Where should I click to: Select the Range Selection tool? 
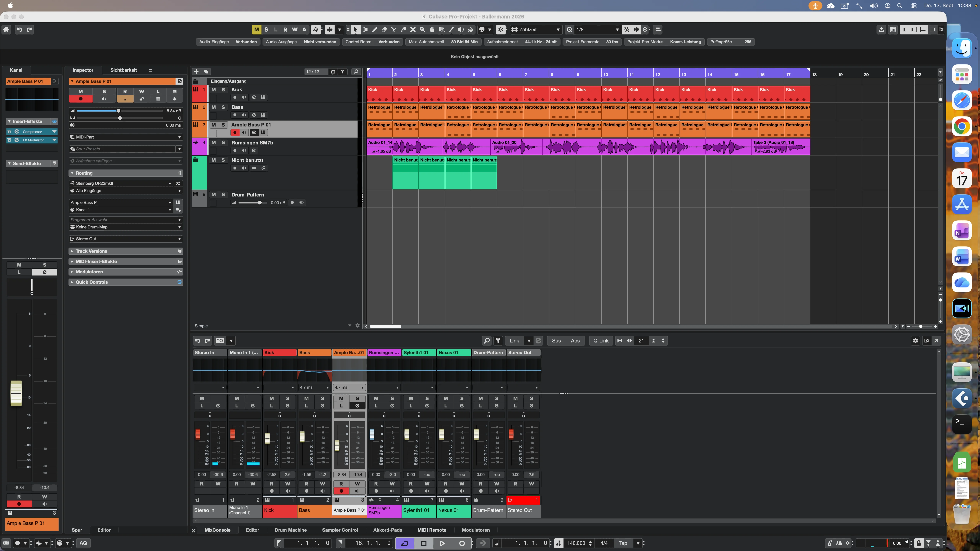click(365, 30)
